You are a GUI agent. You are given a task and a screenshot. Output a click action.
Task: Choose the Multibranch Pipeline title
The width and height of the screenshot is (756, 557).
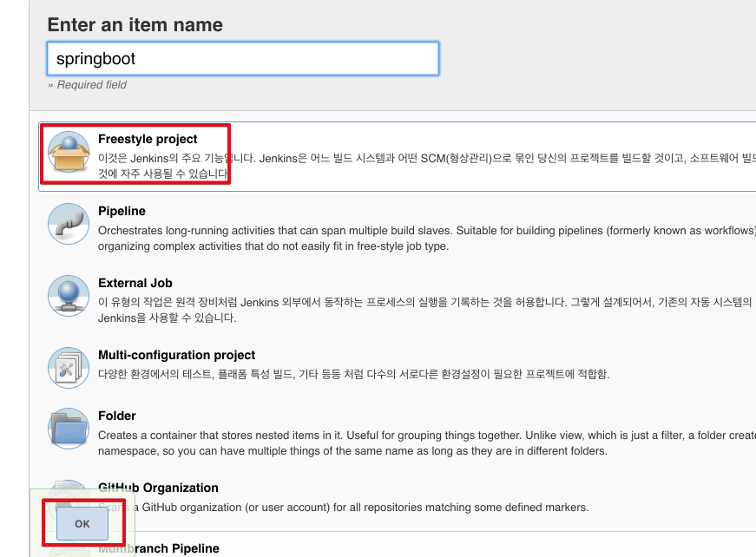159,548
